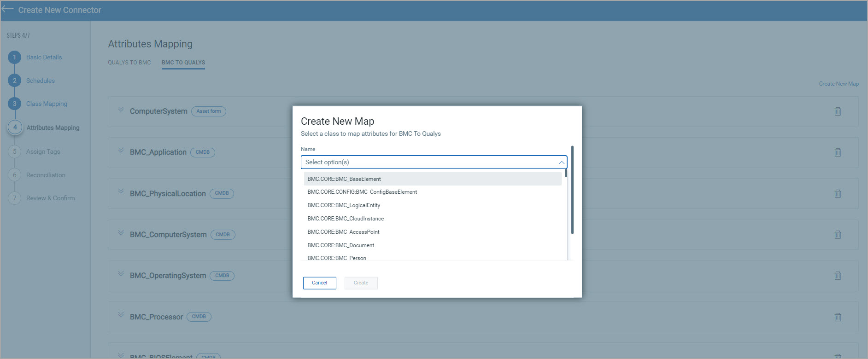Choose BMC.CORE:BMC_Document option
This screenshot has width=868, height=359.
[433, 245]
